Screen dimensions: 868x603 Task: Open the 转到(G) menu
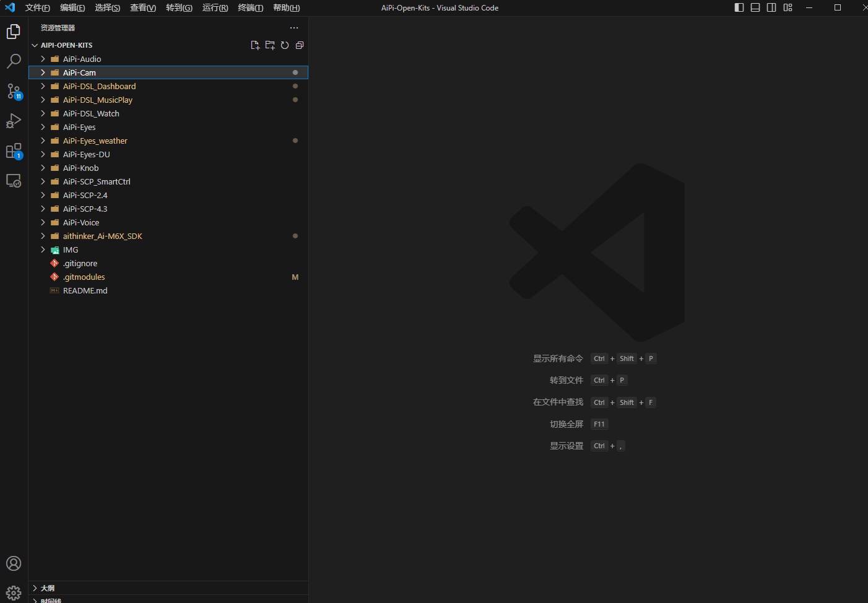[179, 8]
